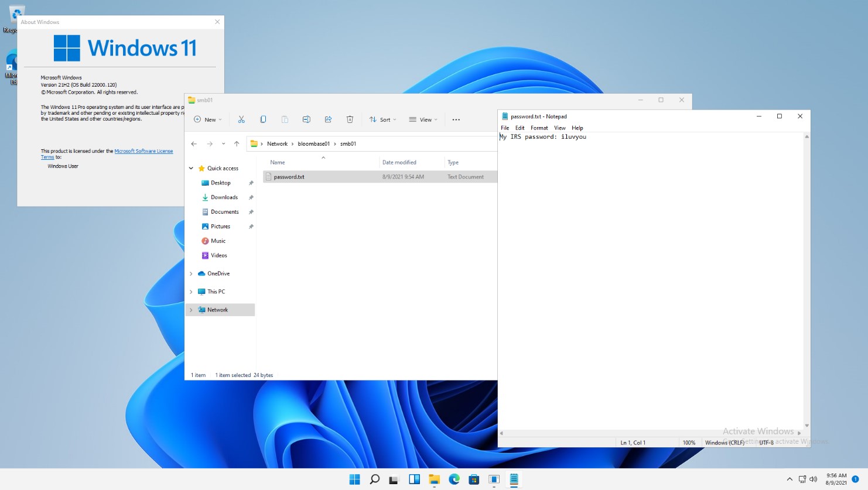Click the Rename icon in File Explorer toolbar
Image resolution: width=868 pixels, height=490 pixels.
pyautogui.click(x=306, y=119)
